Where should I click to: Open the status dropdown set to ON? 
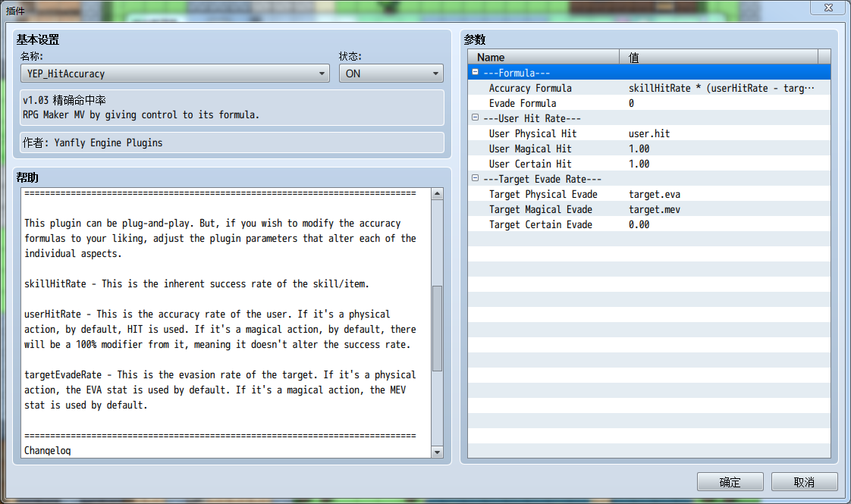click(x=391, y=74)
